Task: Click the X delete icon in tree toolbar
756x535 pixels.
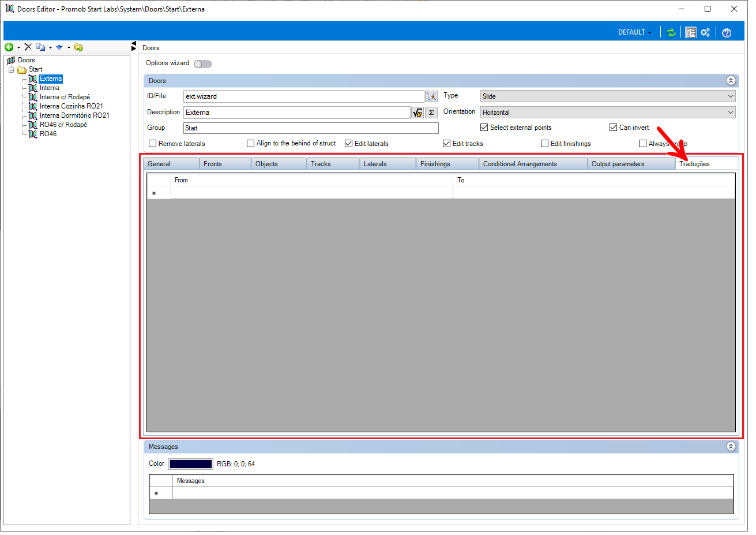Action: click(x=28, y=47)
